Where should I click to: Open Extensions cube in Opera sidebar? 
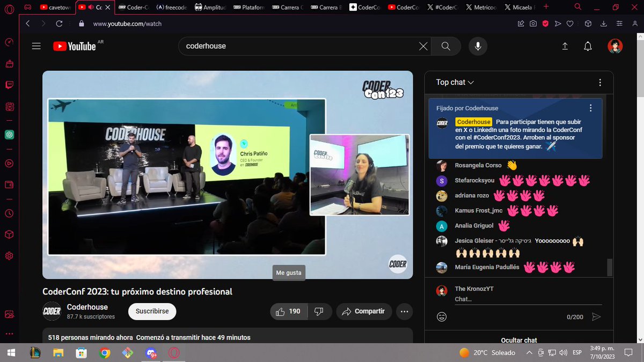point(9,234)
